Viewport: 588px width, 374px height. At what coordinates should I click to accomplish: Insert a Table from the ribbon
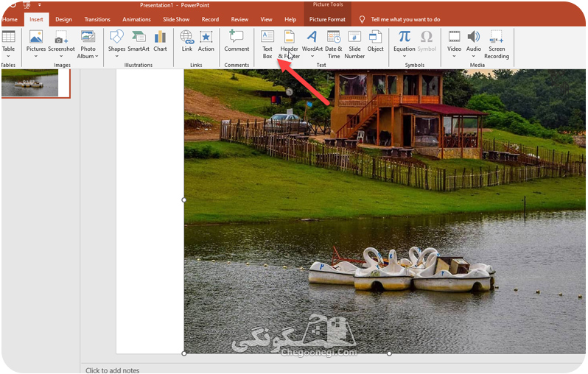[x=8, y=37]
